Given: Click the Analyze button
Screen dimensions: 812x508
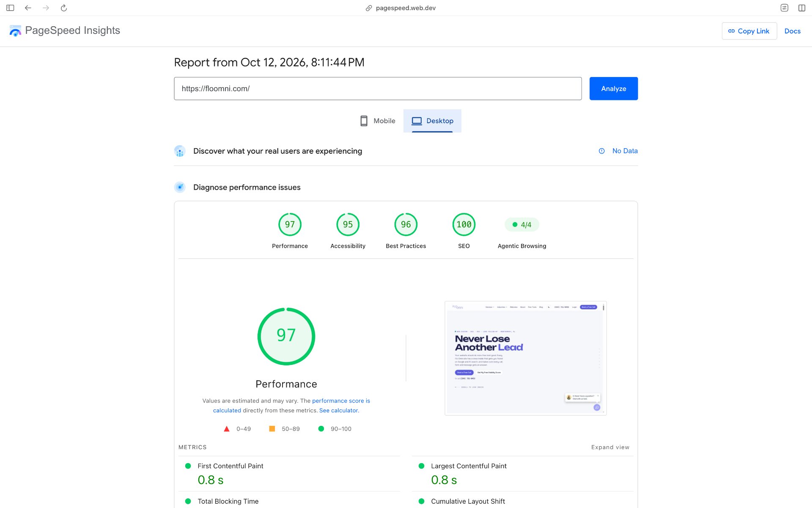Looking at the screenshot, I should pos(614,88).
